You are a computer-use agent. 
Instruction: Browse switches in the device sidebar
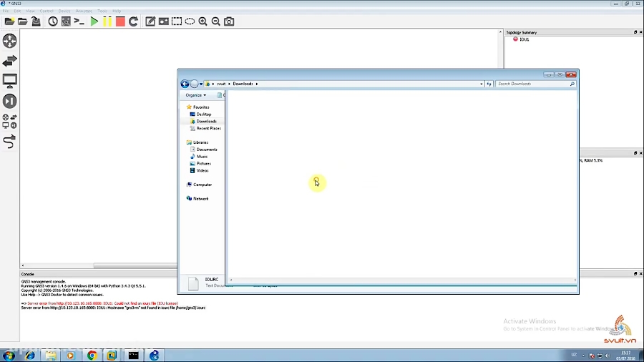pyautogui.click(x=10, y=61)
